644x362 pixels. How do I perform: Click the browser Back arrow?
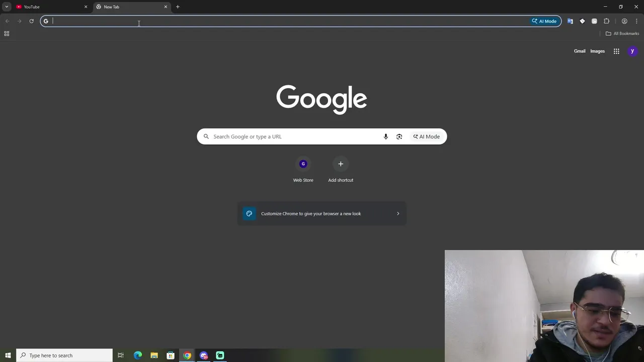coord(8,21)
